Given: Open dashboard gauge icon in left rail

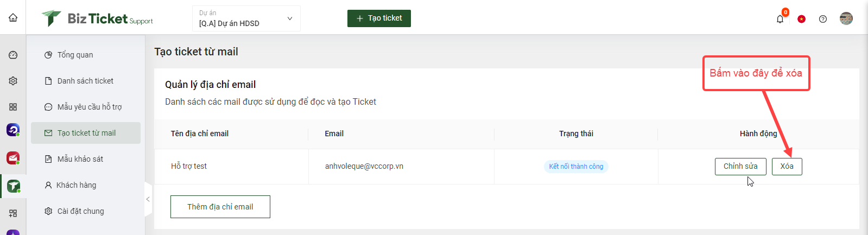Looking at the screenshot, I should (x=13, y=55).
